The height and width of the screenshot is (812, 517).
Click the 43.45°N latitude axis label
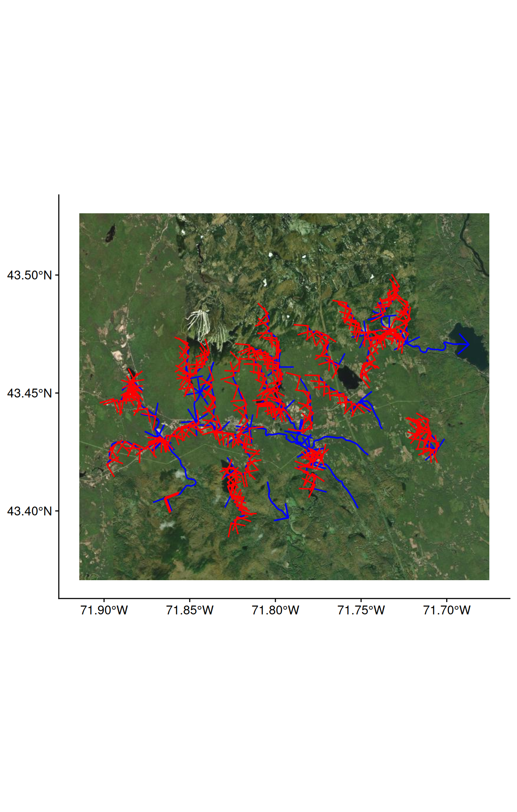(x=29, y=393)
